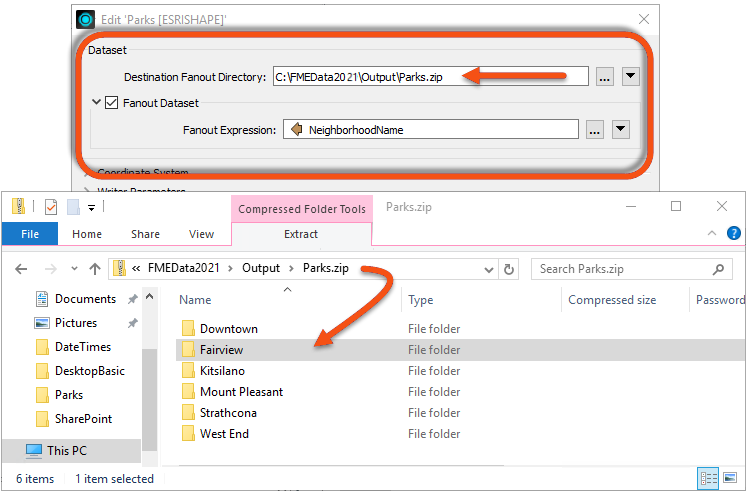Screen dimensions: 746x491
Task: Select the Extract ribbon tab
Action: point(301,234)
